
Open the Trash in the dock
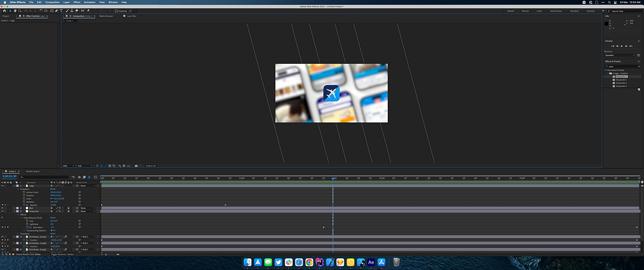(x=396, y=262)
